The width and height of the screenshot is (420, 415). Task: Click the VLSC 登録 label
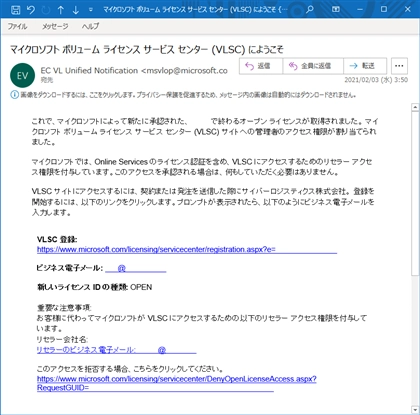point(57,240)
